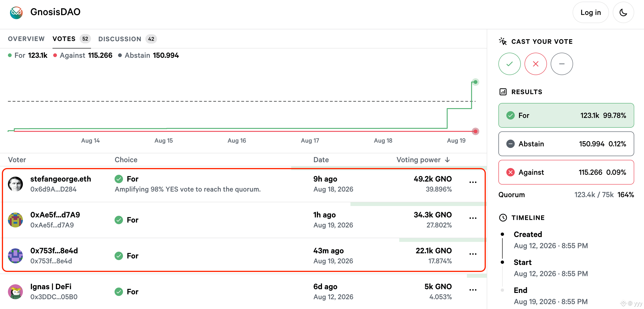The height and width of the screenshot is (309, 644).
Task: Click '22.1k GNO' voting power value
Action: pos(434,251)
